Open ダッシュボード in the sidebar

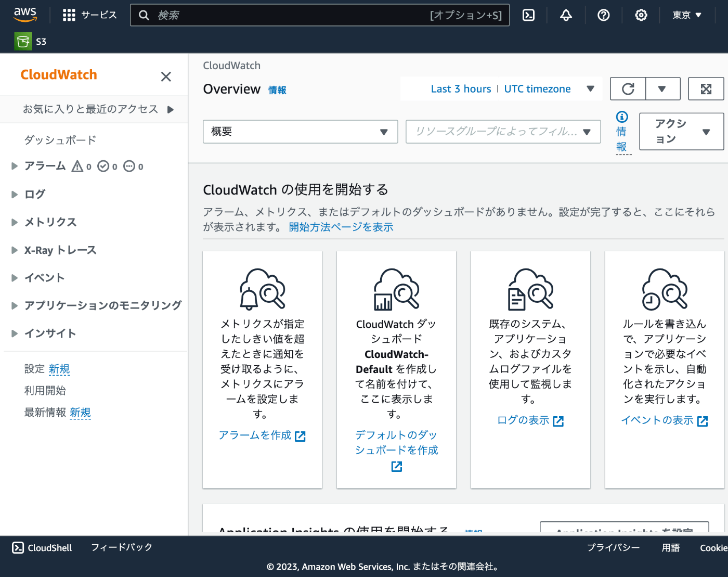(60, 140)
